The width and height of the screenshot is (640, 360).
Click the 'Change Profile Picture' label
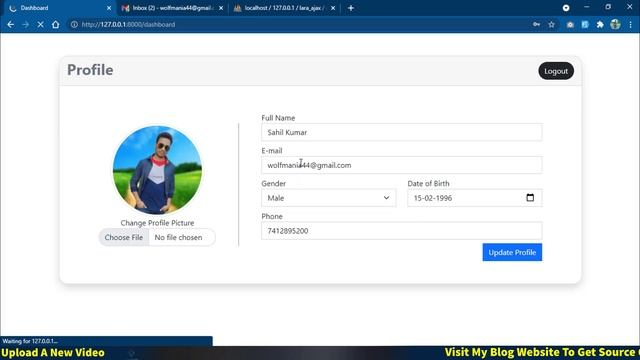pyautogui.click(x=157, y=223)
